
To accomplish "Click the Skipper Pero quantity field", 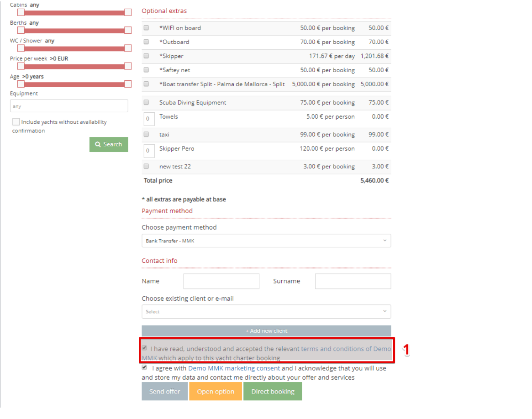I will tap(149, 151).
